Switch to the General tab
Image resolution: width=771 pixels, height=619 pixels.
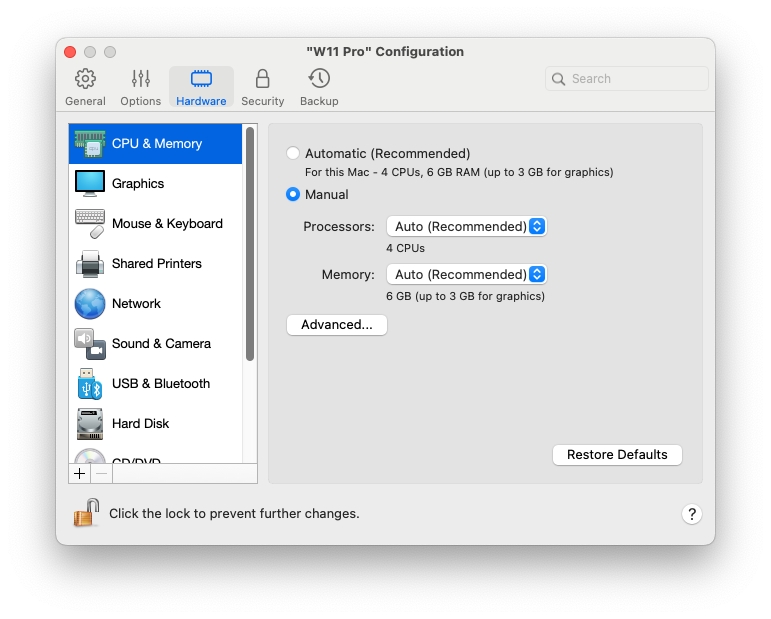tap(86, 87)
